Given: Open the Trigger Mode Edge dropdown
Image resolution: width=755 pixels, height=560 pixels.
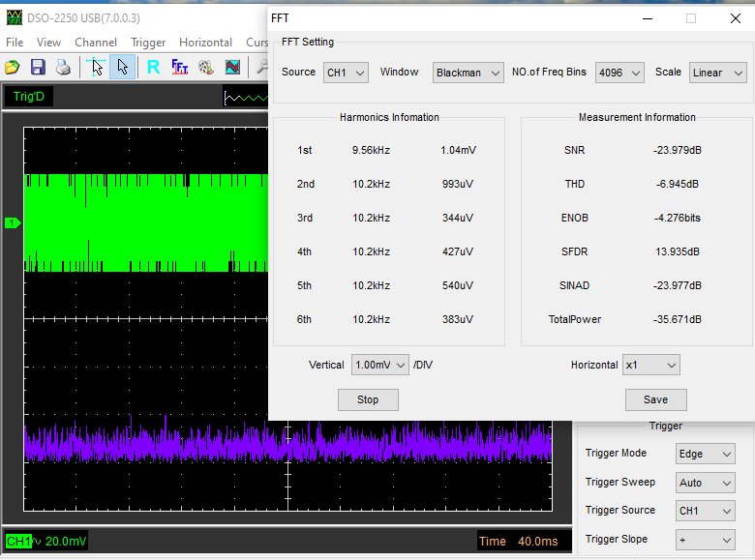Looking at the screenshot, I should point(708,454).
